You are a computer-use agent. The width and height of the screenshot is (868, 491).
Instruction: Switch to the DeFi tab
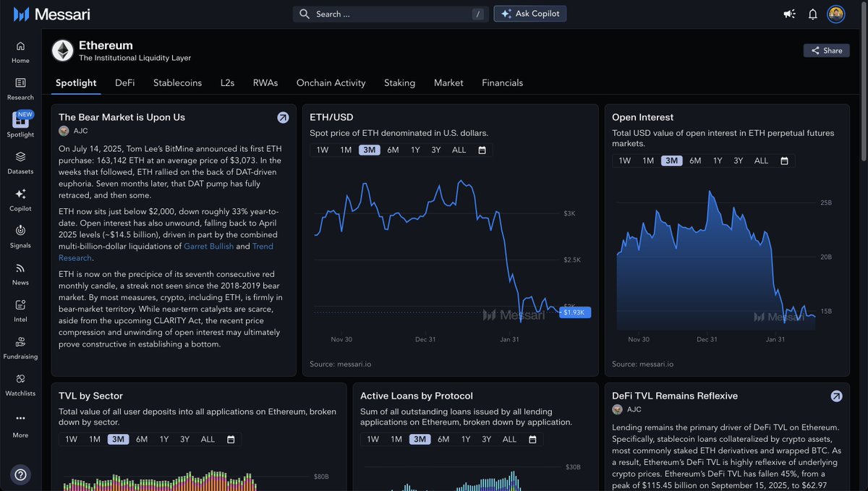pos(124,82)
